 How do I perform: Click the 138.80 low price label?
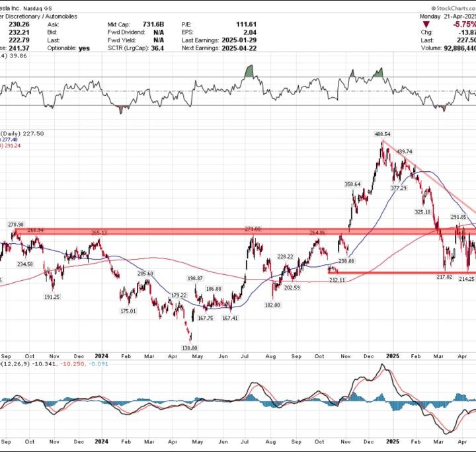(190, 348)
